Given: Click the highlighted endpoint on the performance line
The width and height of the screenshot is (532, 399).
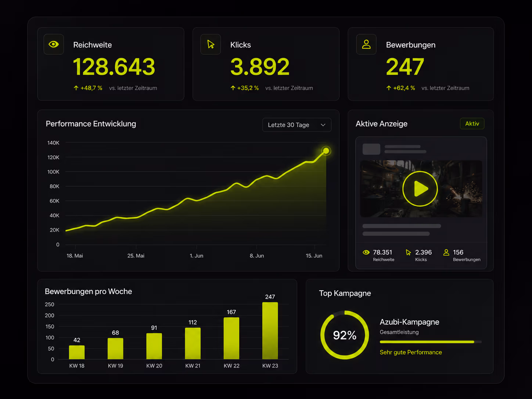Looking at the screenshot, I should coord(326,151).
